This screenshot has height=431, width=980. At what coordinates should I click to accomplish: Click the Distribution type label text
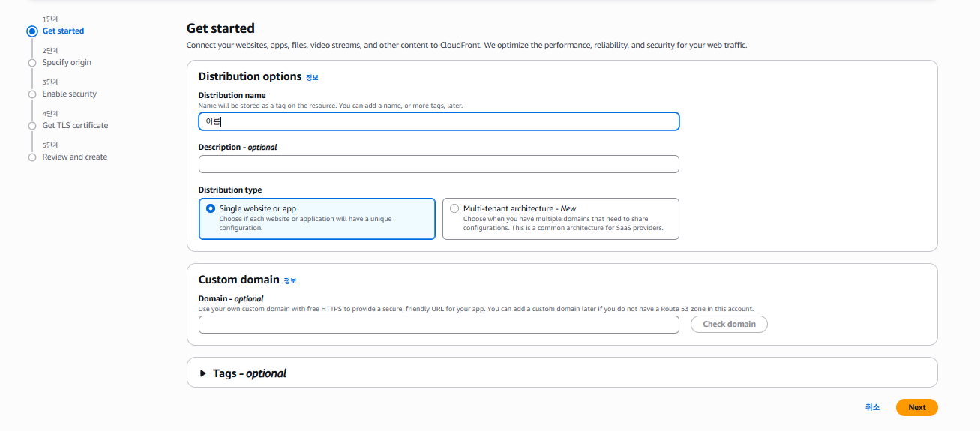coord(230,190)
